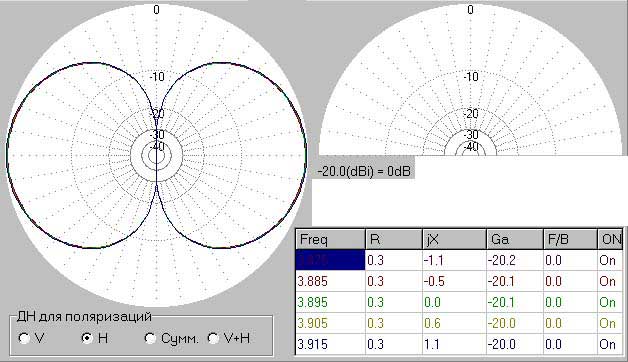Click the jX value 0.0 cell
The image size is (628, 362).
(x=454, y=302)
